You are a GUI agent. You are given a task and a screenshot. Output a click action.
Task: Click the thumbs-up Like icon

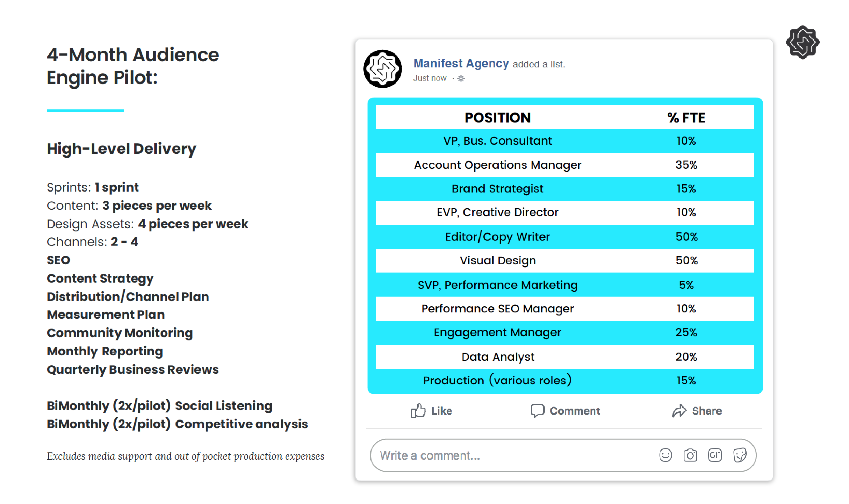click(418, 411)
